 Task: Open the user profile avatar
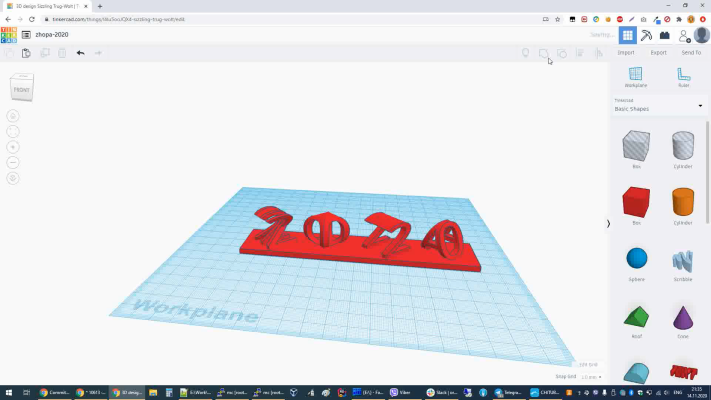pyautogui.click(x=702, y=35)
